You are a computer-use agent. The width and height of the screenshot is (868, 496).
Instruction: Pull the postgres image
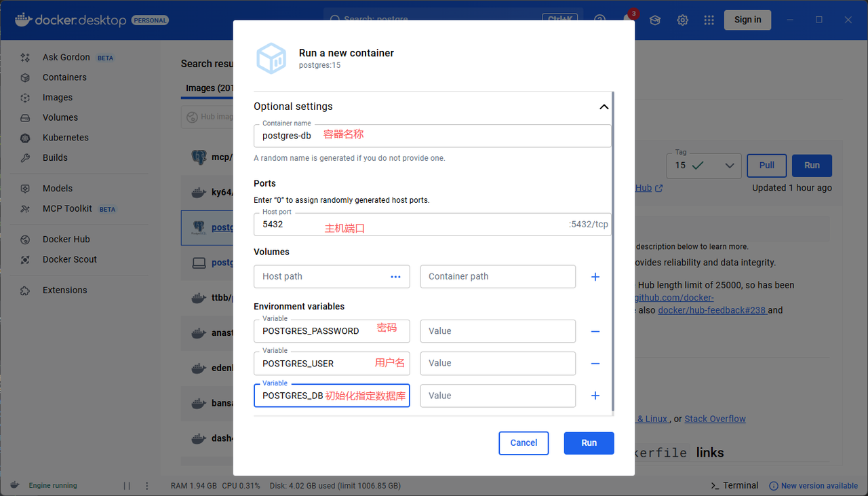point(766,166)
